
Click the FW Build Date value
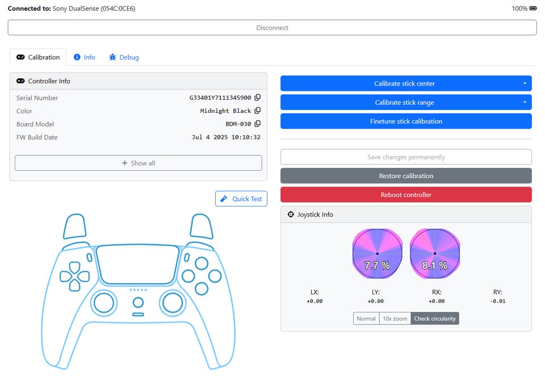click(x=226, y=137)
